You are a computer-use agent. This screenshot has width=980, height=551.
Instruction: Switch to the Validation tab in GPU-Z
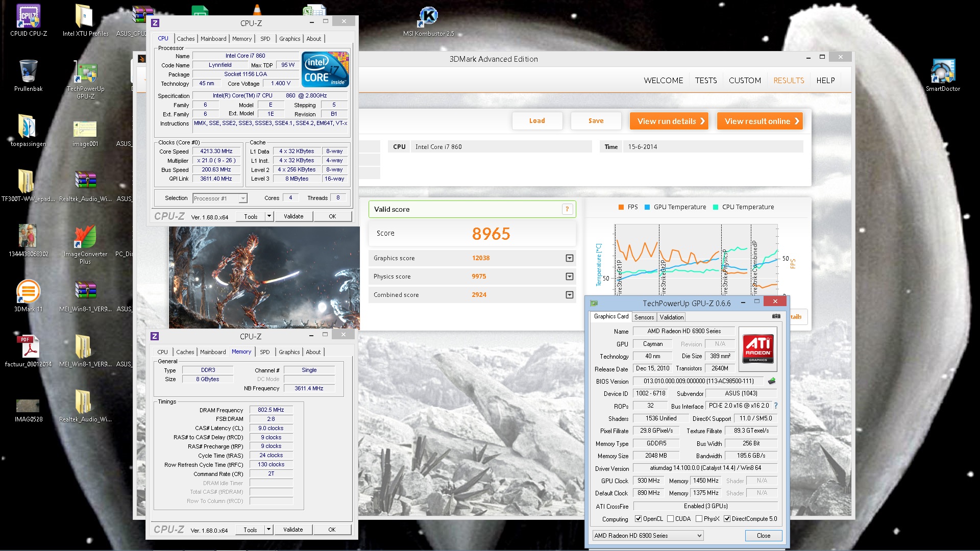671,317
